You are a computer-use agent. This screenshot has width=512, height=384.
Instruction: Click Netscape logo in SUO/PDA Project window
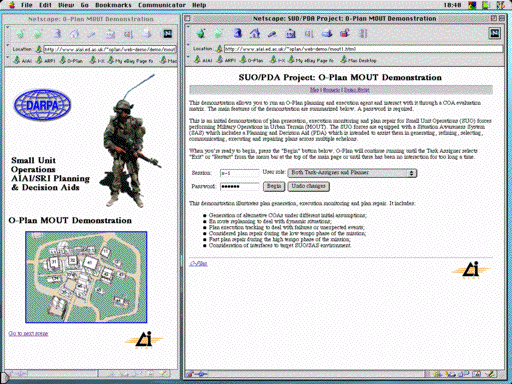tap(495, 33)
